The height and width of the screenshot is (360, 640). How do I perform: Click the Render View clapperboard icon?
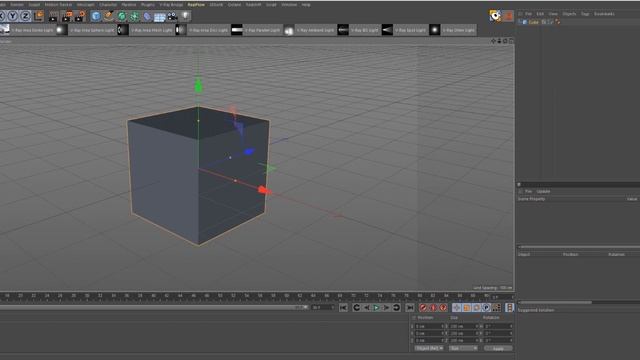click(x=53, y=16)
